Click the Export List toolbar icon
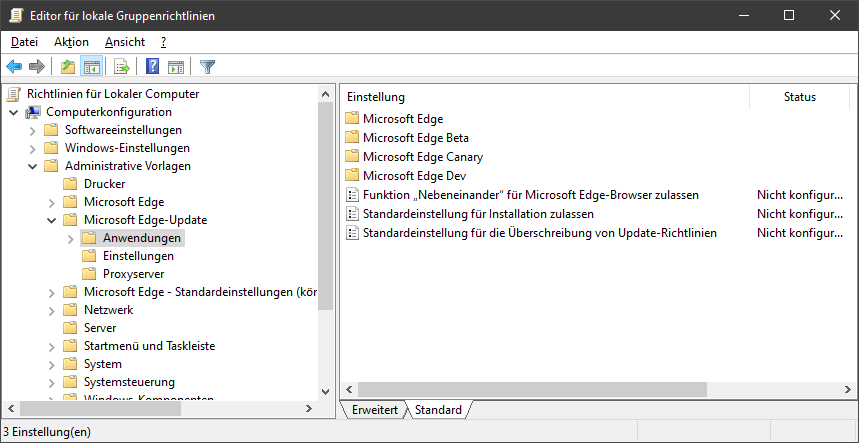The height and width of the screenshot is (443, 859). tap(122, 67)
